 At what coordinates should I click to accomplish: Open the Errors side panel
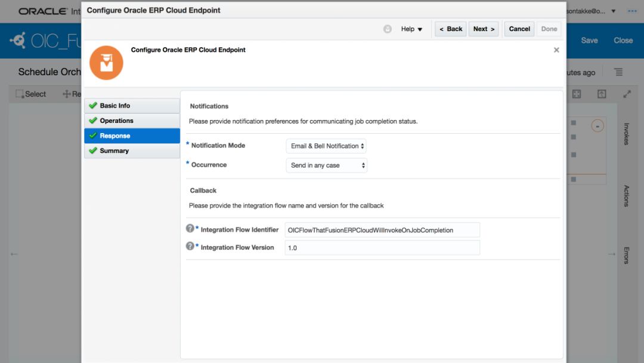click(626, 255)
